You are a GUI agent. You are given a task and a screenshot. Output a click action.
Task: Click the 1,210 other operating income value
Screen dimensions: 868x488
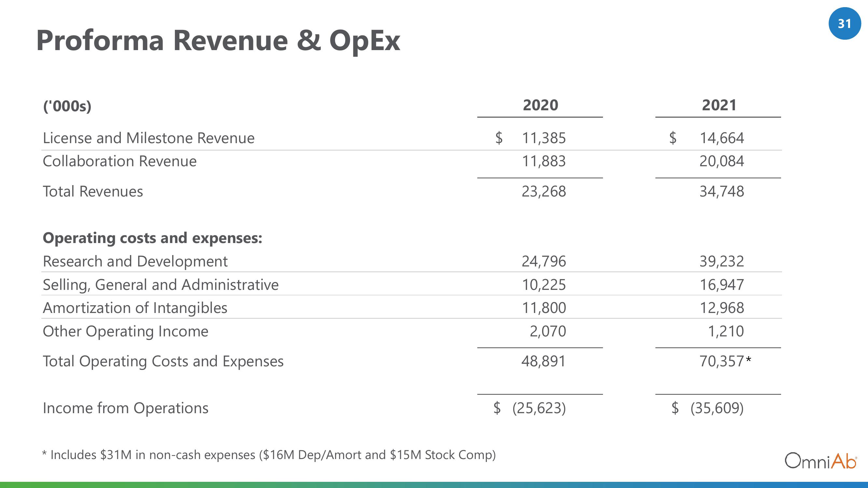(726, 331)
